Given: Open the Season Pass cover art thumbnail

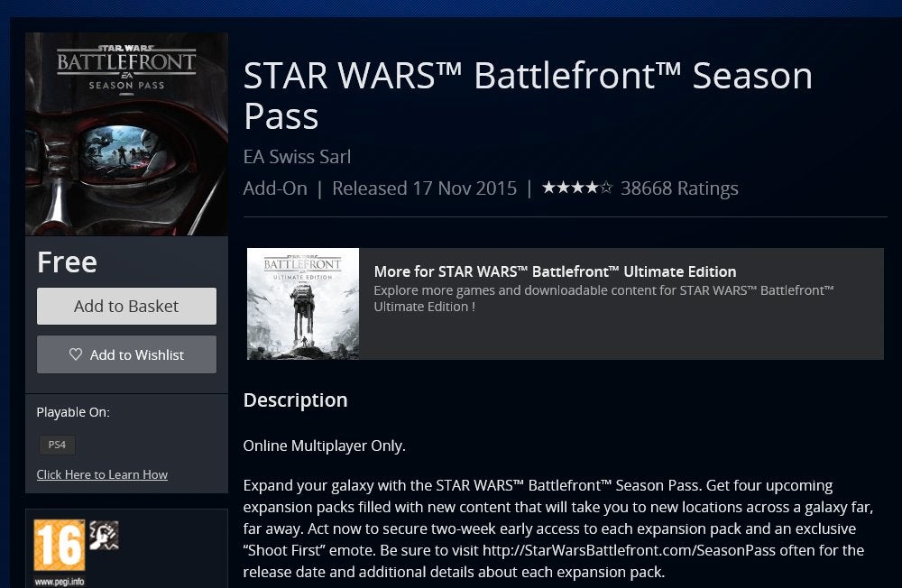Looking at the screenshot, I should pyautogui.click(x=126, y=134).
